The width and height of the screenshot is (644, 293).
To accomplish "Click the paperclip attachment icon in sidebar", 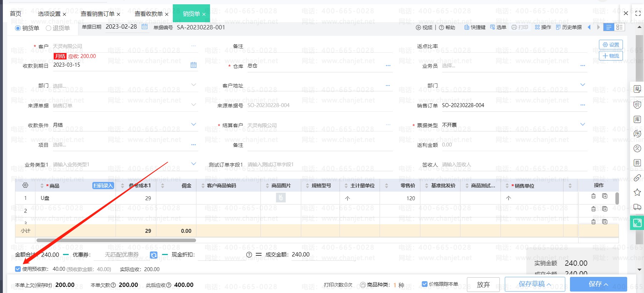I will point(637,178).
